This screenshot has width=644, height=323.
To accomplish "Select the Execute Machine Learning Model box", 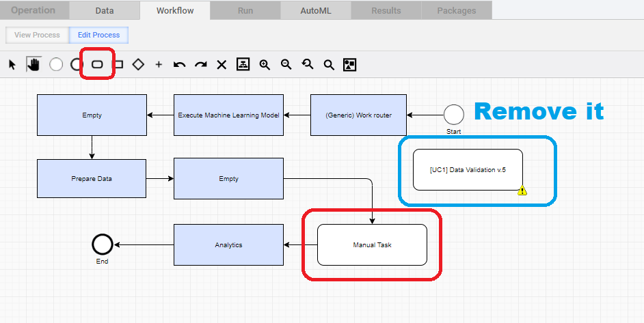I will pyautogui.click(x=228, y=115).
